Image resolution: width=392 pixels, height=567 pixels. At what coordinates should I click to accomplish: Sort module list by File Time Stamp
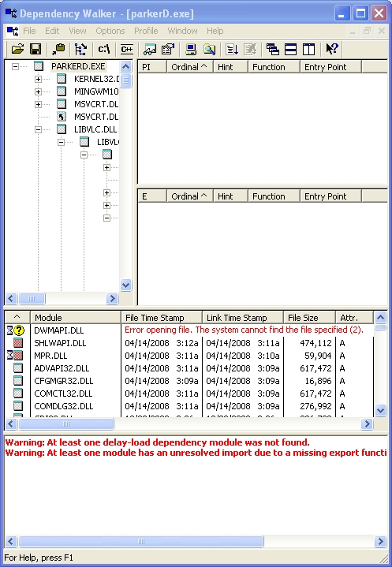[162, 318]
